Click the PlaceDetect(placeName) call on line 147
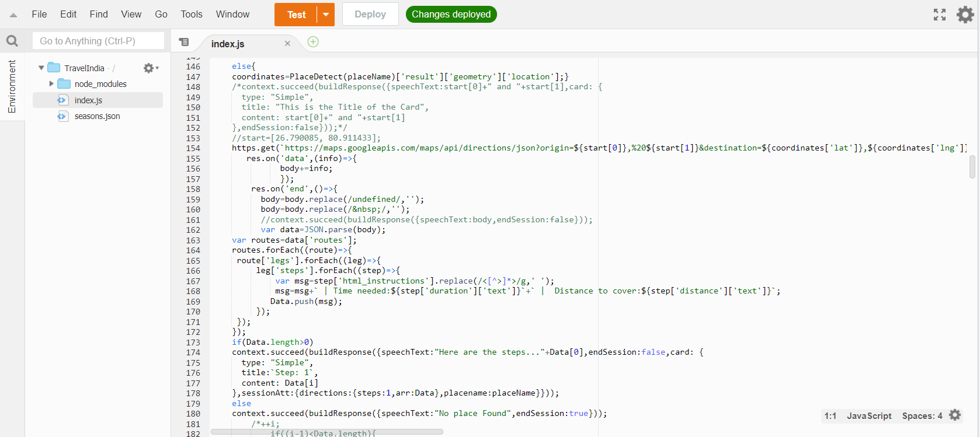The image size is (980, 437). coord(342,76)
